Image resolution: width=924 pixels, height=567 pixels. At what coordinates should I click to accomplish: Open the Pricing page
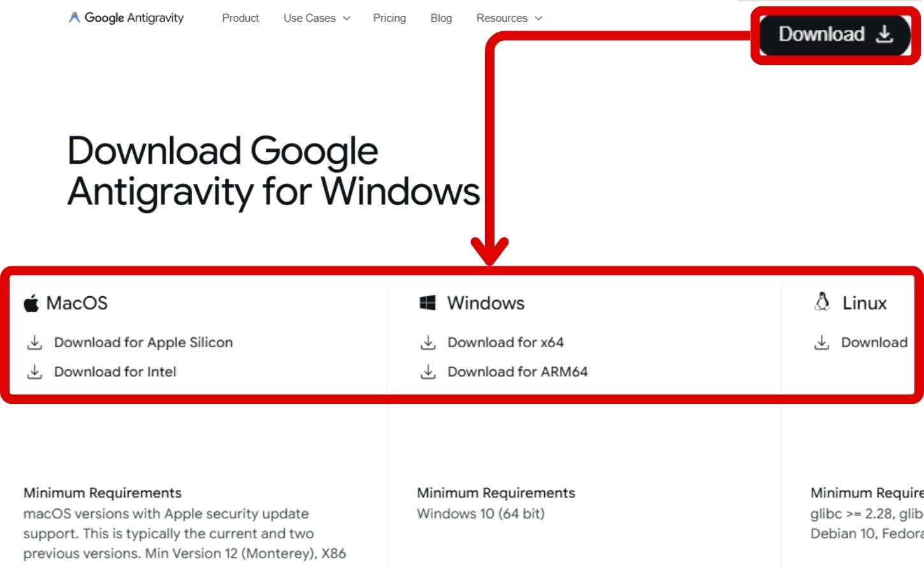(389, 18)
